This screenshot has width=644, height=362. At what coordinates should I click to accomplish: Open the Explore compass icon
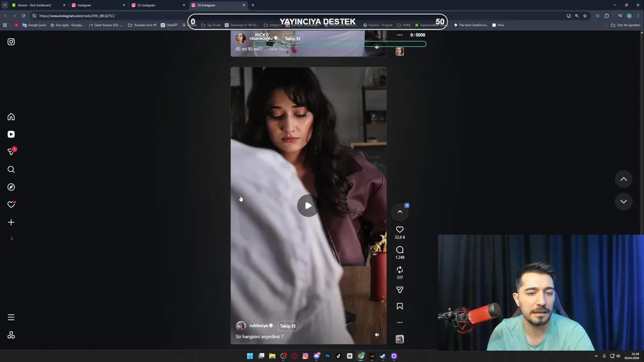coord(11,187)
